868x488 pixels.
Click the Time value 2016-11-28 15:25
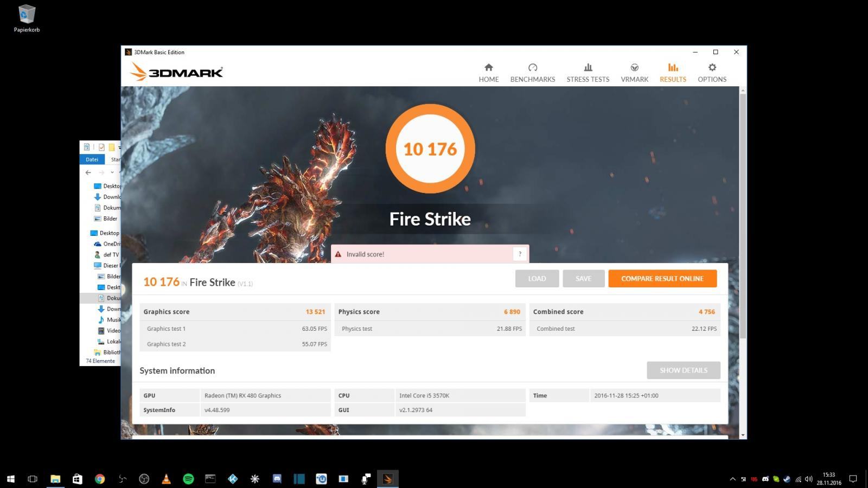pyautogui.click(x=626, y=395)
